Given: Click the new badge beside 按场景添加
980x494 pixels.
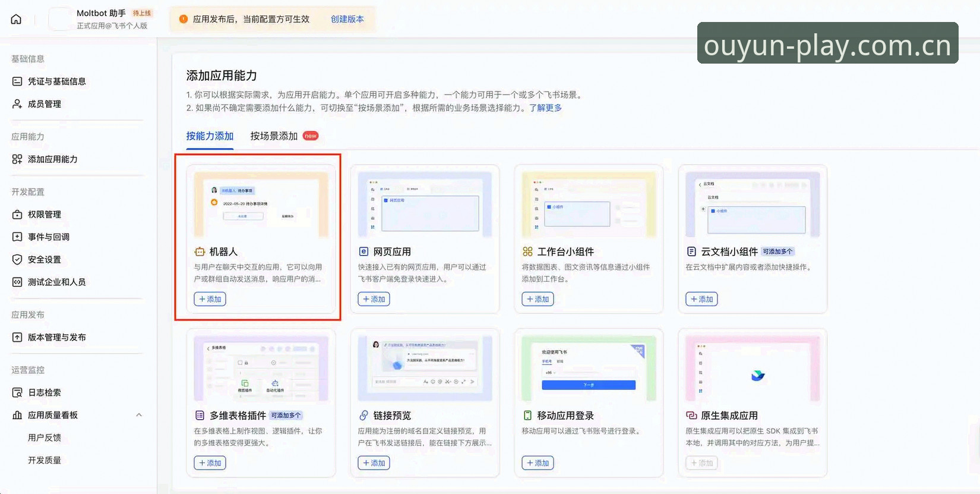Looking at the screenshot, I should (x=311, y=136).
